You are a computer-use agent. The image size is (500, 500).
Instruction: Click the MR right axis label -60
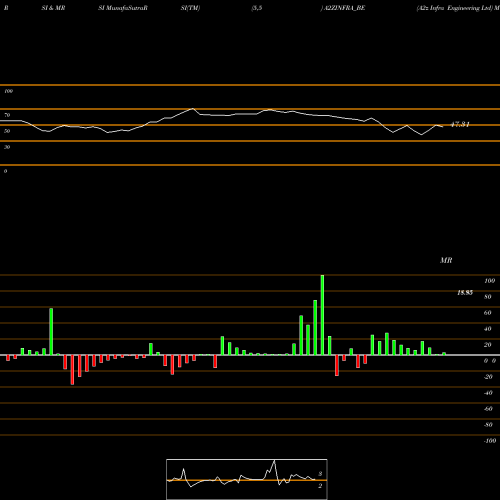488,409
